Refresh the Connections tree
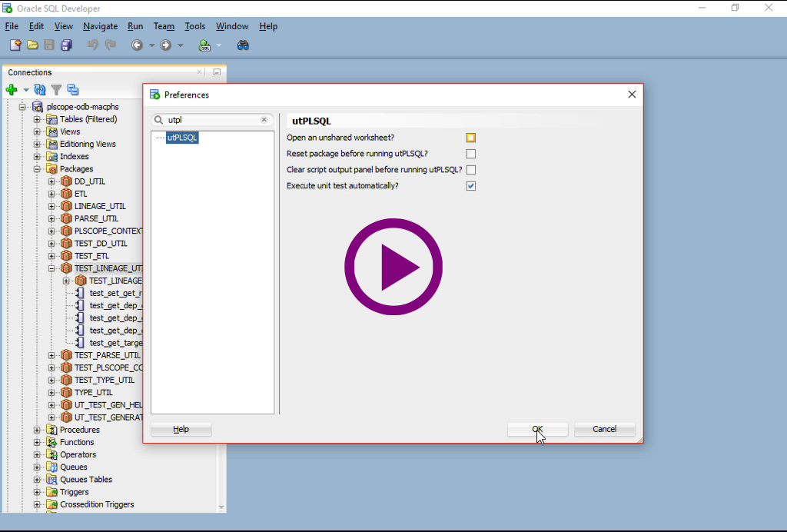Image resolution: width=787 pixels, height=532 pixels. pyautogui.click(x=40, y=90)
